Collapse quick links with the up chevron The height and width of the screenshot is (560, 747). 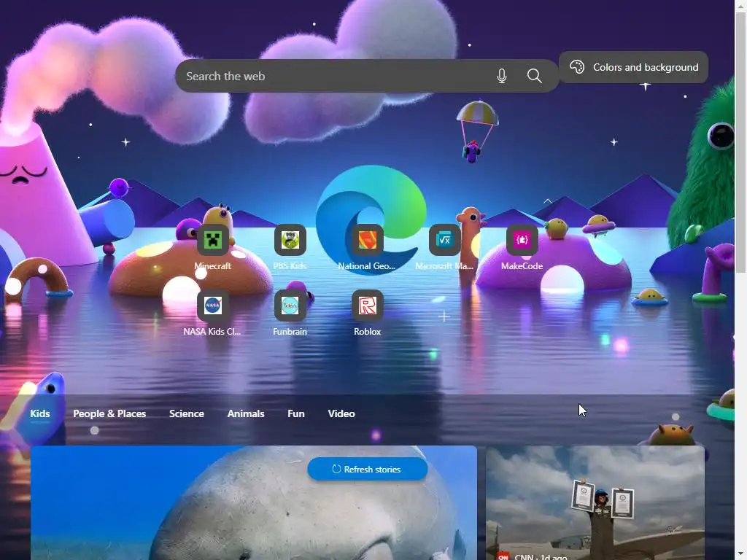tap(547, 201)
